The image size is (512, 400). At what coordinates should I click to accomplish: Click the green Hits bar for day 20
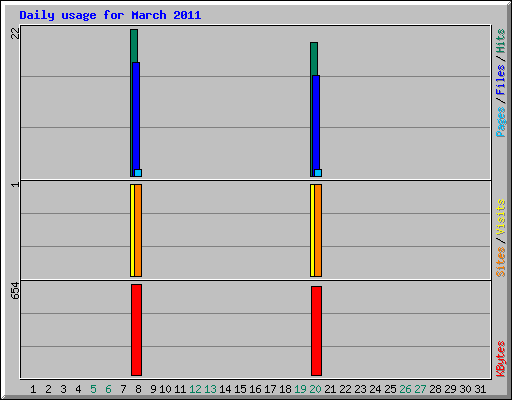pos(314,58)
